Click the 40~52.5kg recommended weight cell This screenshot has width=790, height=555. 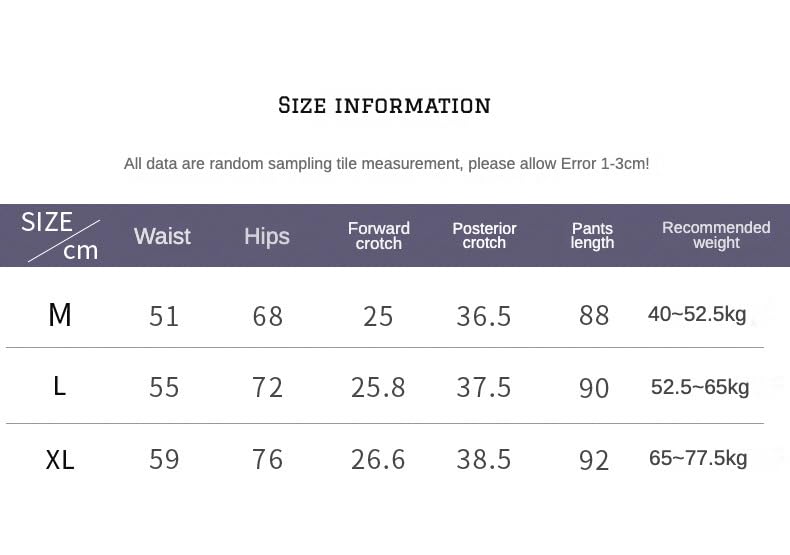pos(697,315)
